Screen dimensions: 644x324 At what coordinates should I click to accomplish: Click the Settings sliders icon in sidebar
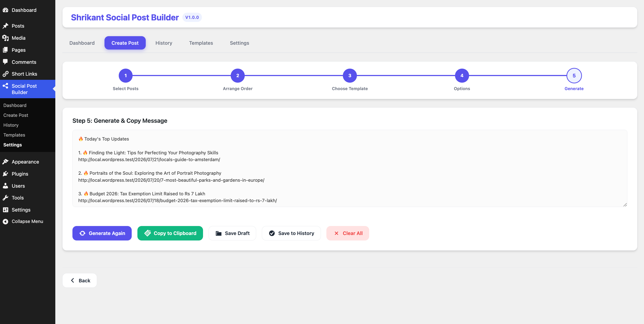pos(5,210)
